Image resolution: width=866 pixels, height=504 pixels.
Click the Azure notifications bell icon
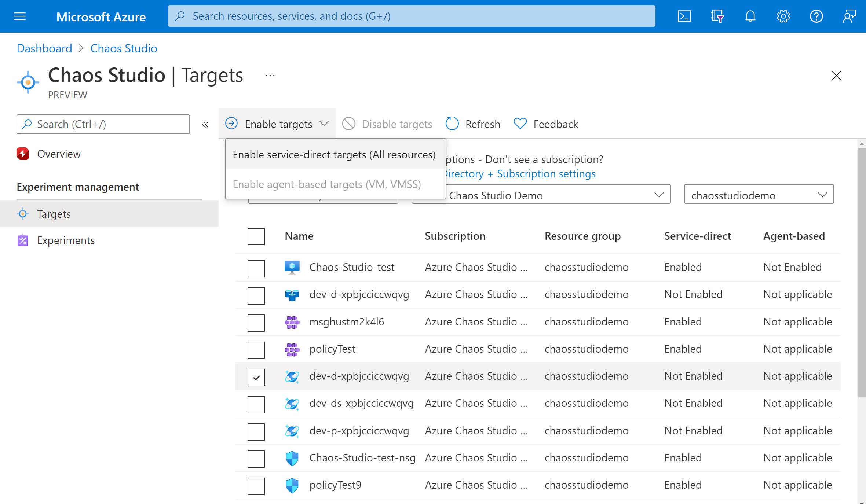[x=749, y=16]
